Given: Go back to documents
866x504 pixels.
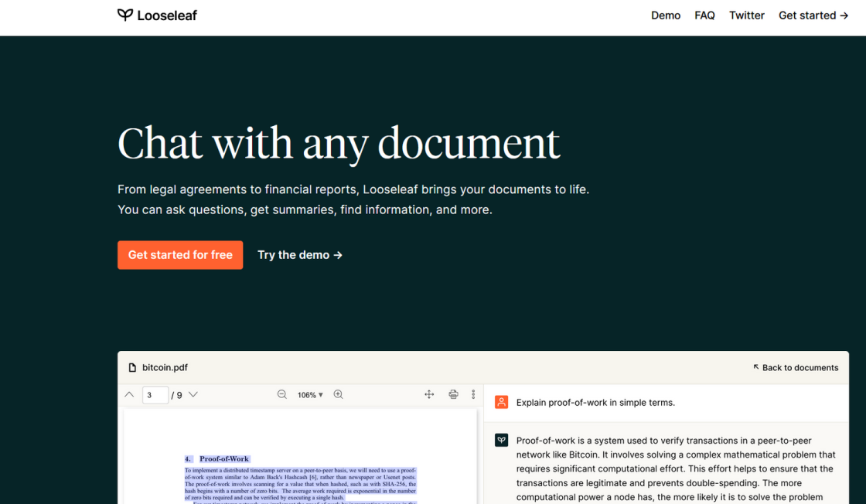Looking at the screenshot, I should click(x=796, y=368).
